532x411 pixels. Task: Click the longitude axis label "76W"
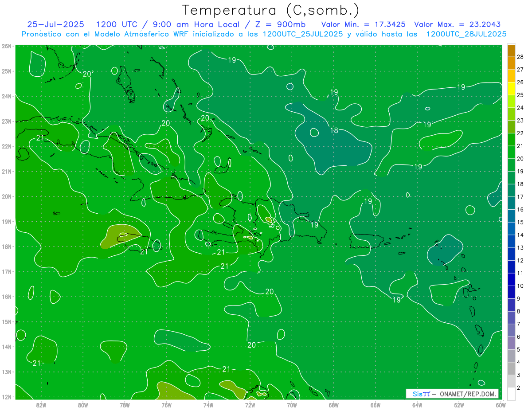(x=166, y=405)
